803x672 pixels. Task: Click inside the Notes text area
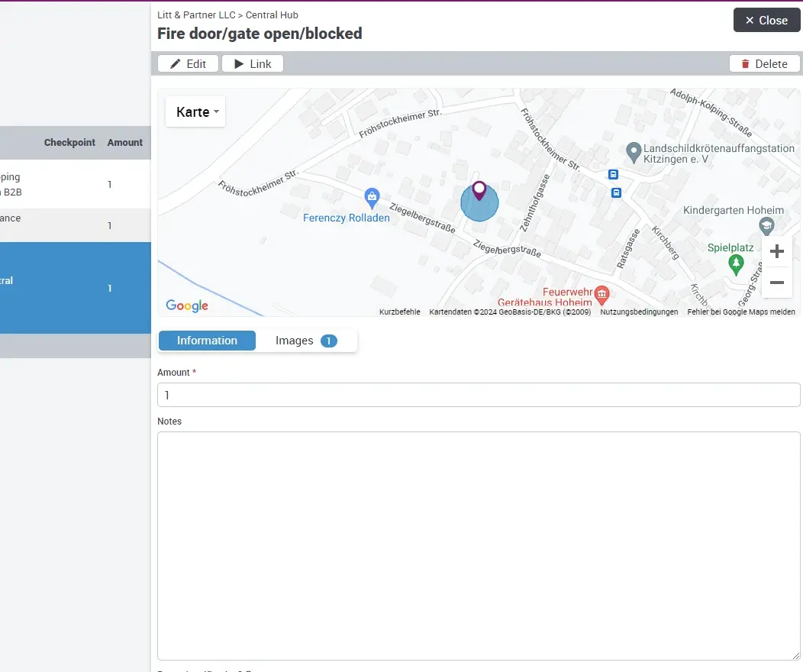(x=479, y=545)
